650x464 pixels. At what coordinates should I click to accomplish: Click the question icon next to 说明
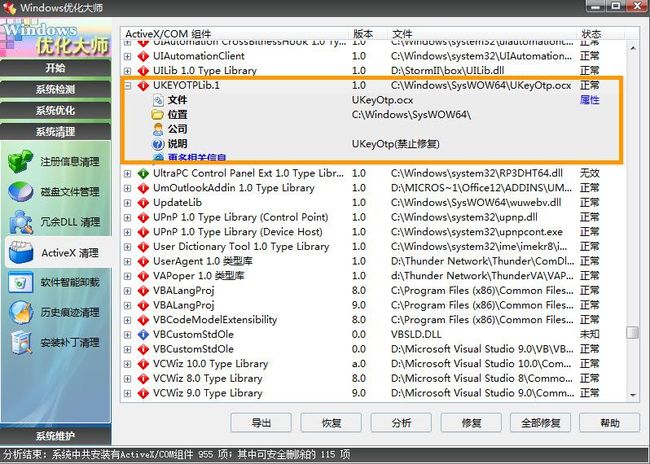point(158,144)
